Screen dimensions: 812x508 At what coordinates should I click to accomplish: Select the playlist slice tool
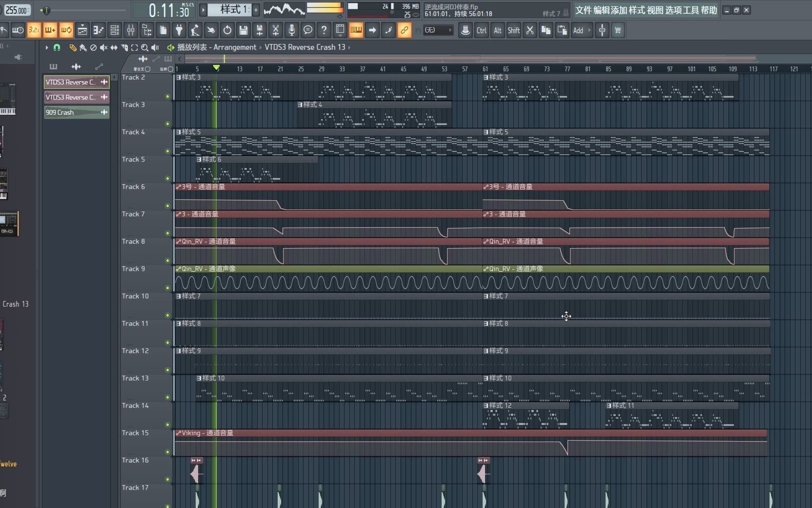pos(124,47)
